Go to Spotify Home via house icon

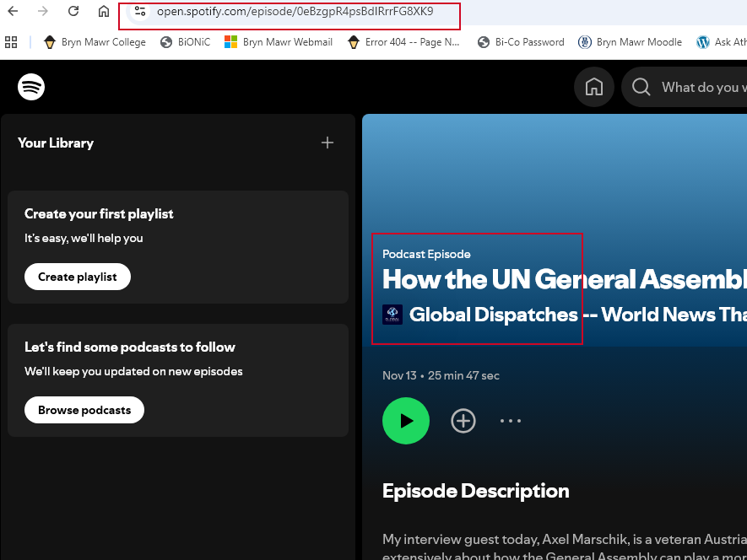pos(593,87)
